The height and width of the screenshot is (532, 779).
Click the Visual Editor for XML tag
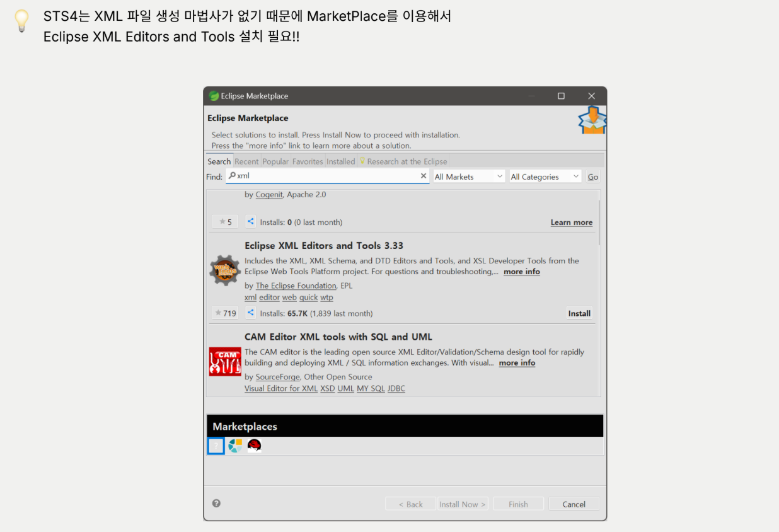[281, 388]
